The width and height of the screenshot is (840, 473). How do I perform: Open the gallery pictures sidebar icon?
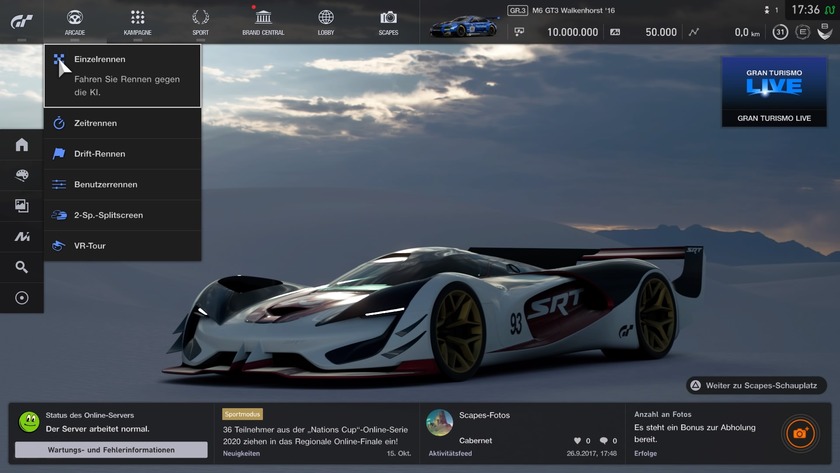(x=22, y=206)
